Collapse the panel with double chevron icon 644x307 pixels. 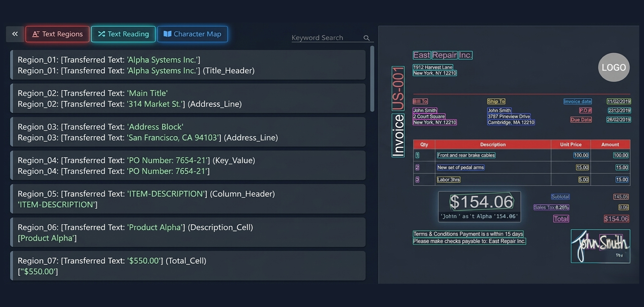click(x=15, y=34)
